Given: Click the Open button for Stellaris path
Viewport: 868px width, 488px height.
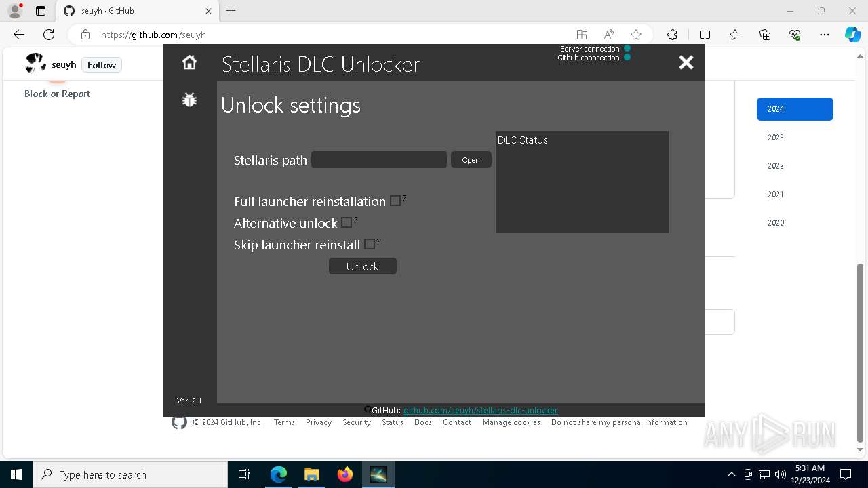Looking at the screenshot, I should [471, 160].
